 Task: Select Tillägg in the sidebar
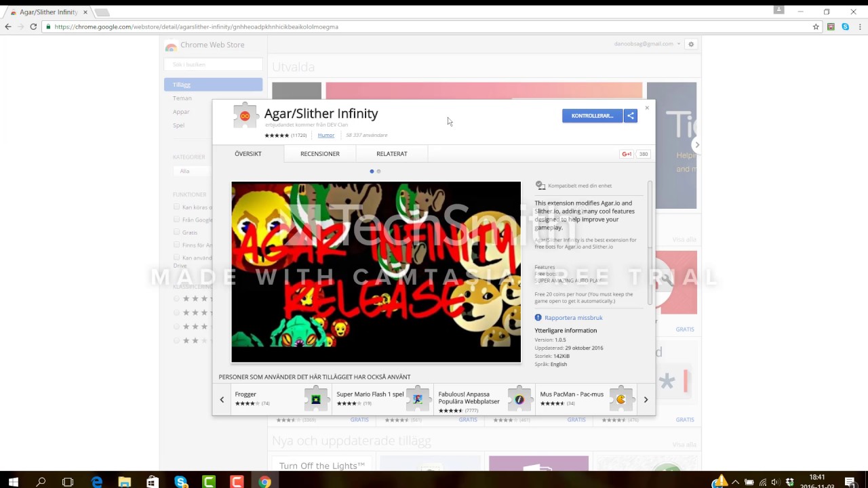213,85
